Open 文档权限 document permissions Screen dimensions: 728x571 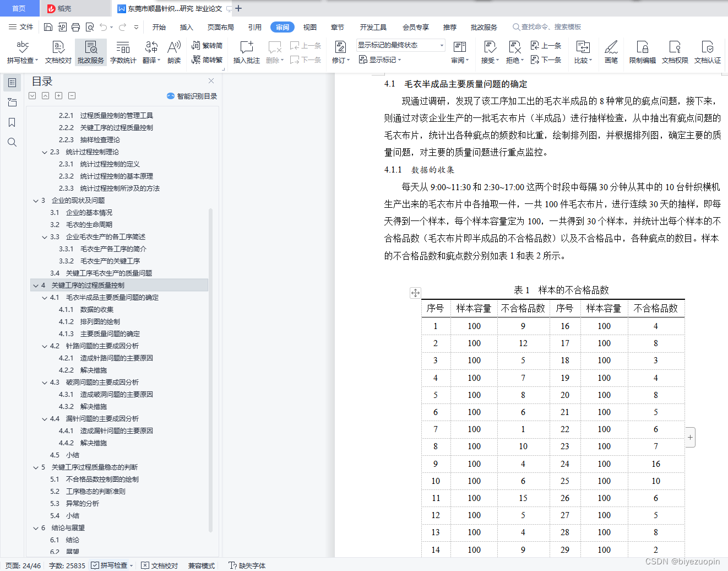675,52
